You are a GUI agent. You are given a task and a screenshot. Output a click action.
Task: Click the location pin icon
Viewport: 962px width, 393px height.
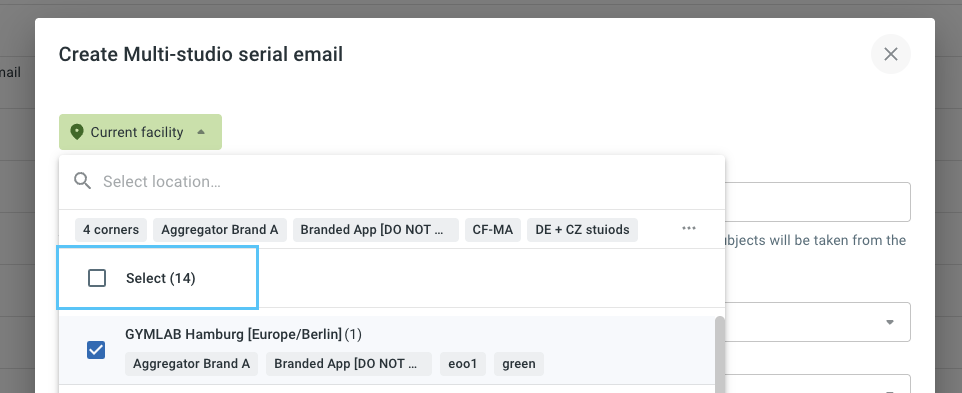tap(77, 132)
